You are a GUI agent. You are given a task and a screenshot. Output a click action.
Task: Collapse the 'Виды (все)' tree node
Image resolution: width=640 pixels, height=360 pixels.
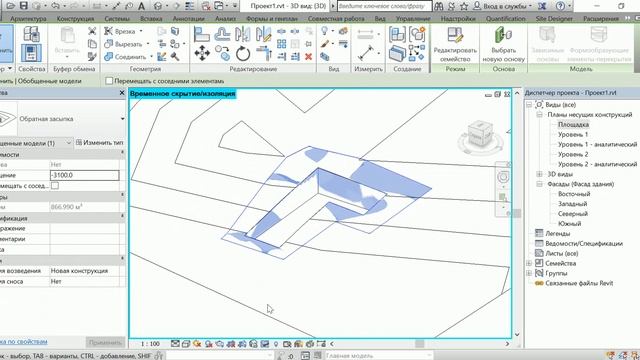529,105
